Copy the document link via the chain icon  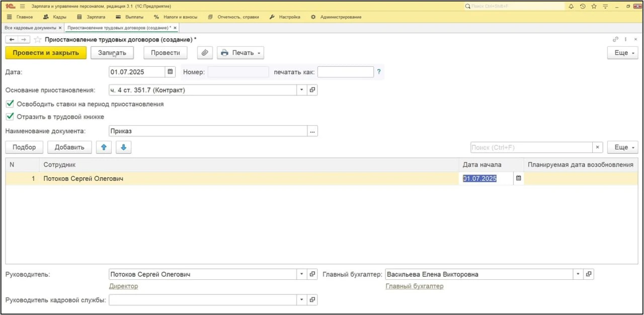tap(615, 39)
